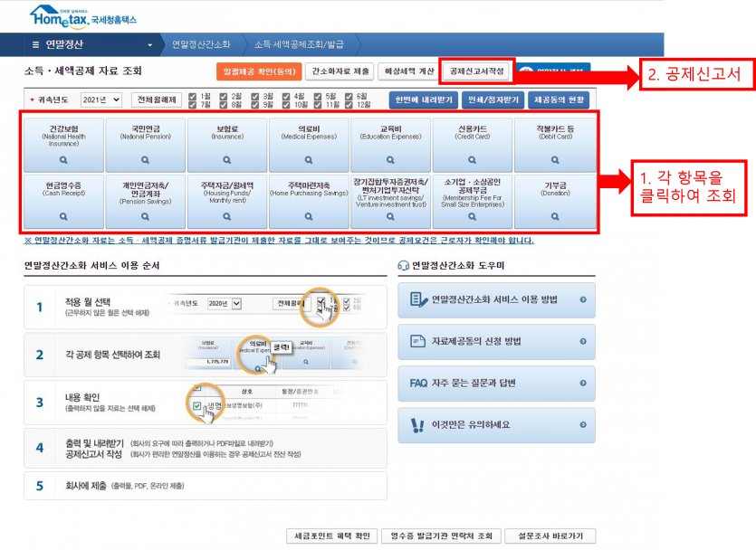Expand the 연말정산 main menu dropdown

91,44
